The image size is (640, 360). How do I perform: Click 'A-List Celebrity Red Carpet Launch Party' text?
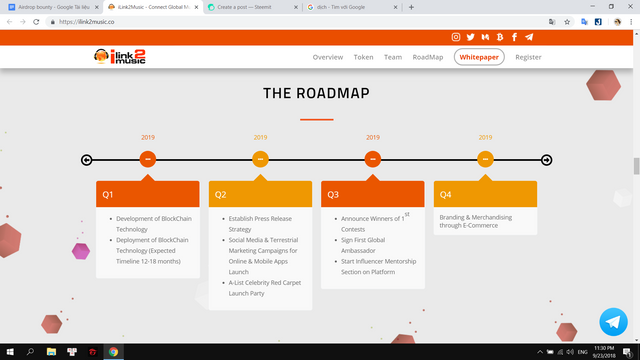[x=264, y=288]
